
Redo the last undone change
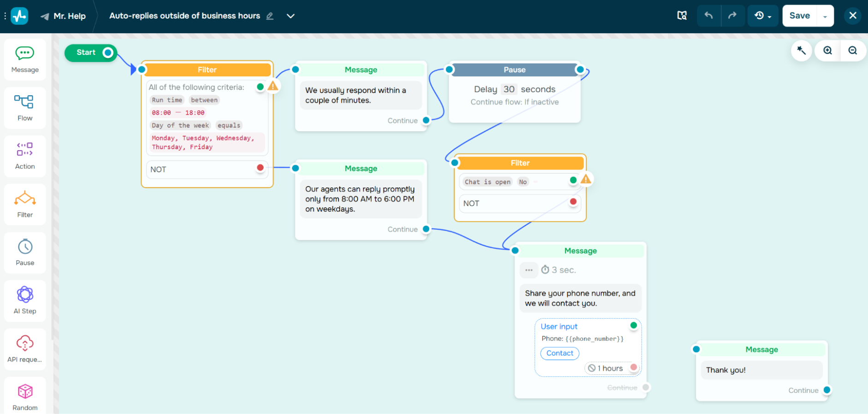[x=732, y=16]
